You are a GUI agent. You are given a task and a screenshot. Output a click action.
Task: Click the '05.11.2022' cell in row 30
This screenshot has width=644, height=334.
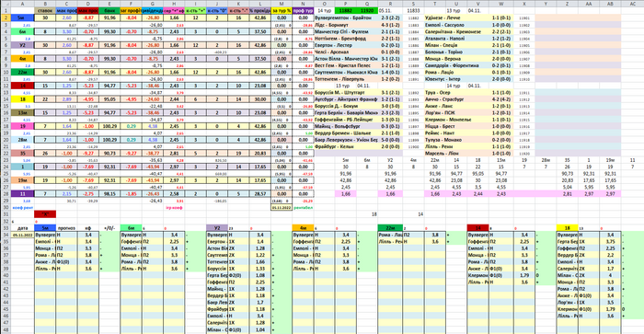pos(282,207)
